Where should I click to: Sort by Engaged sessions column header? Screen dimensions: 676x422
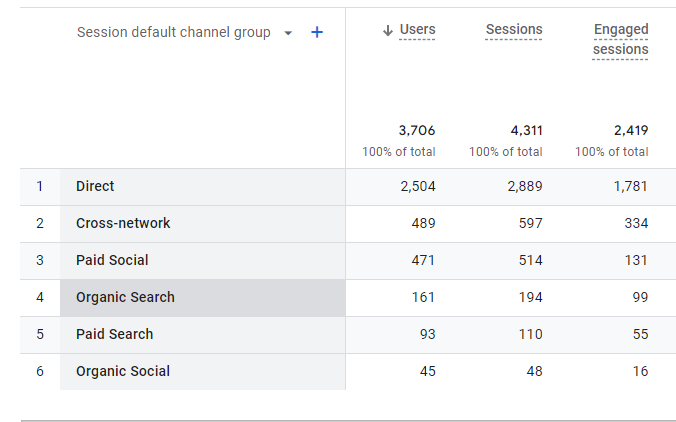[621, 39]
